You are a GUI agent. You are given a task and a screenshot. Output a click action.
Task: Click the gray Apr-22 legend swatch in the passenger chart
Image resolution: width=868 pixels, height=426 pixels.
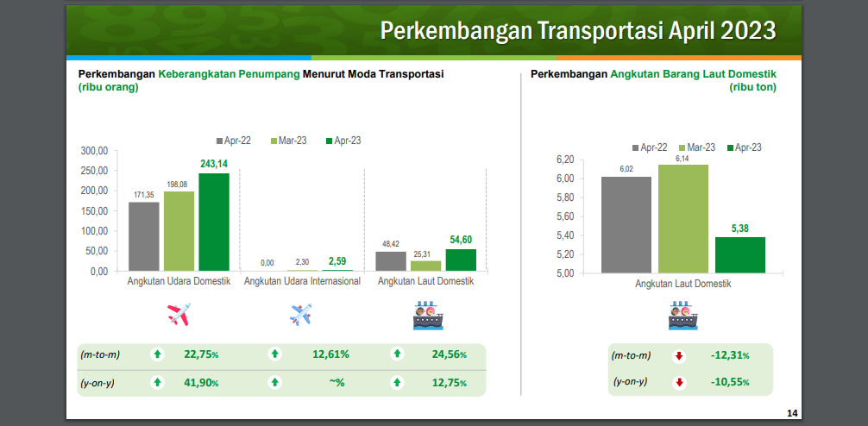point(219,141)
